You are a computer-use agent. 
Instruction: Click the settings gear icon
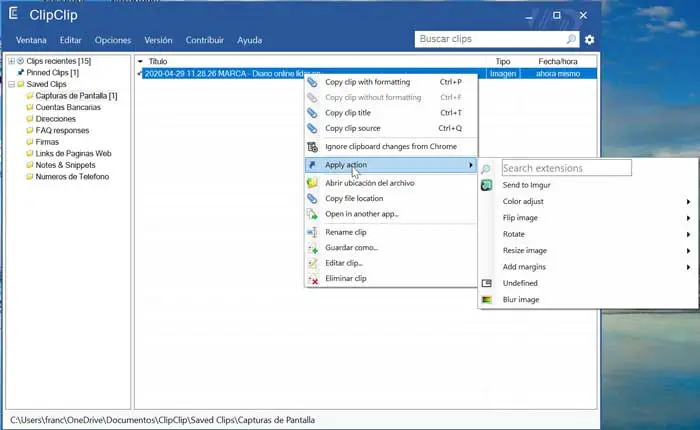click(x=589, y=39)
